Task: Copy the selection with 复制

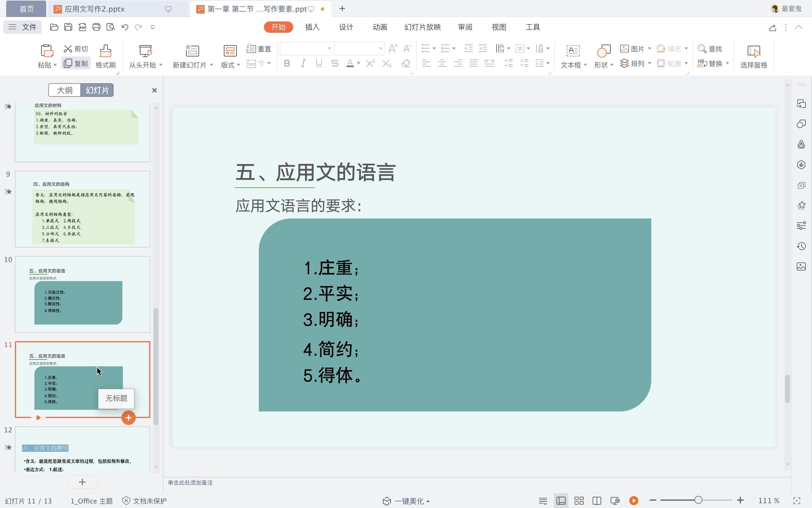Action: [76, 63]
